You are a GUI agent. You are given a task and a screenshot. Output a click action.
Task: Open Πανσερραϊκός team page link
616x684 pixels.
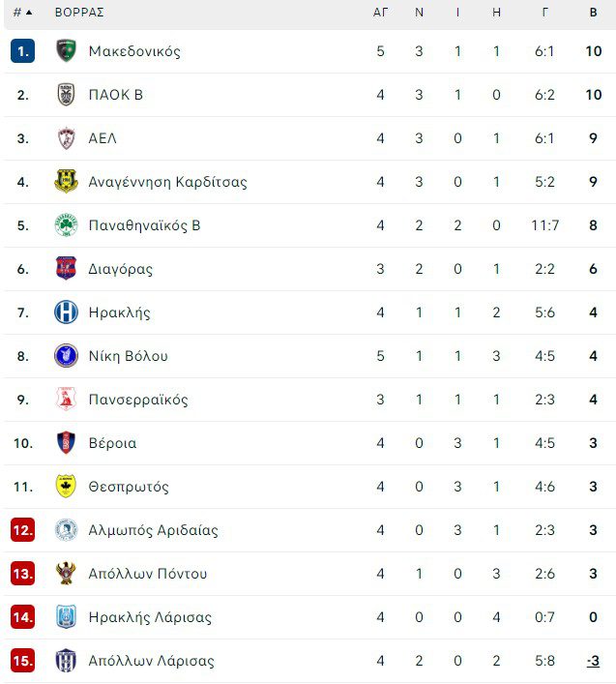click(137, 400)
